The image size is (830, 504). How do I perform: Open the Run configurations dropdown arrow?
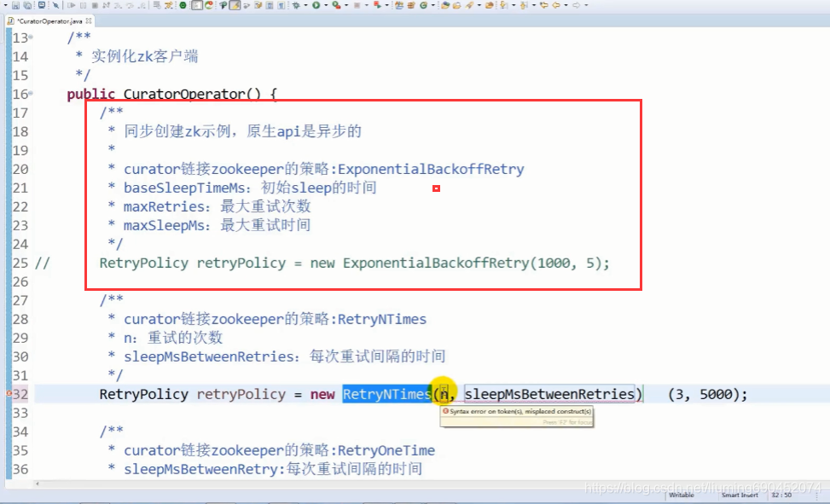coord(325,6)
